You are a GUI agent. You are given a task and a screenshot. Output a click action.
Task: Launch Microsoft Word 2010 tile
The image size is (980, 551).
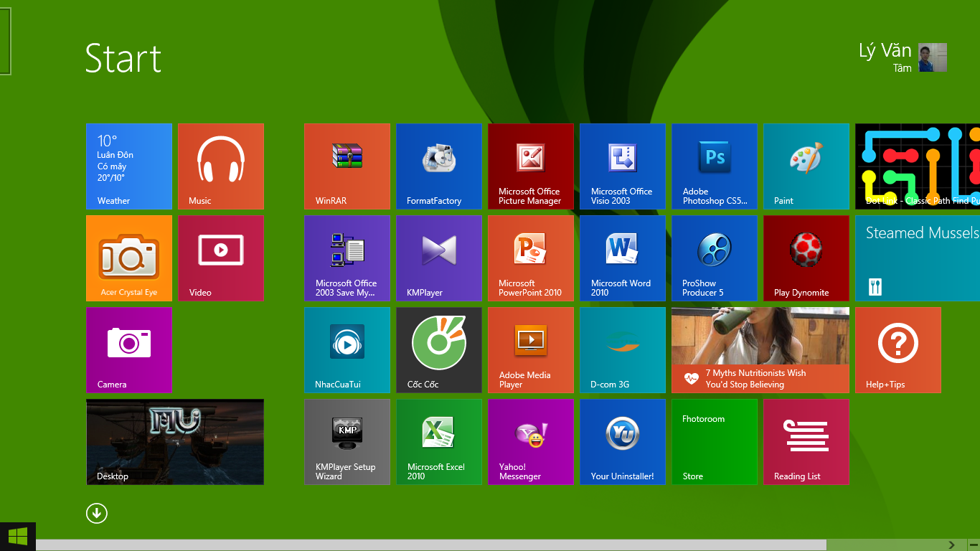(x=623, y=258)
